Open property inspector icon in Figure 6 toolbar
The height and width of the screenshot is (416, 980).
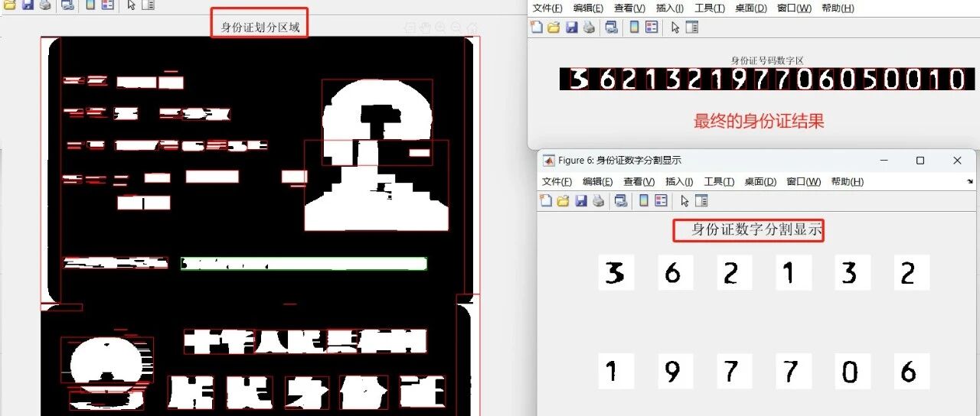pos(701,200)
